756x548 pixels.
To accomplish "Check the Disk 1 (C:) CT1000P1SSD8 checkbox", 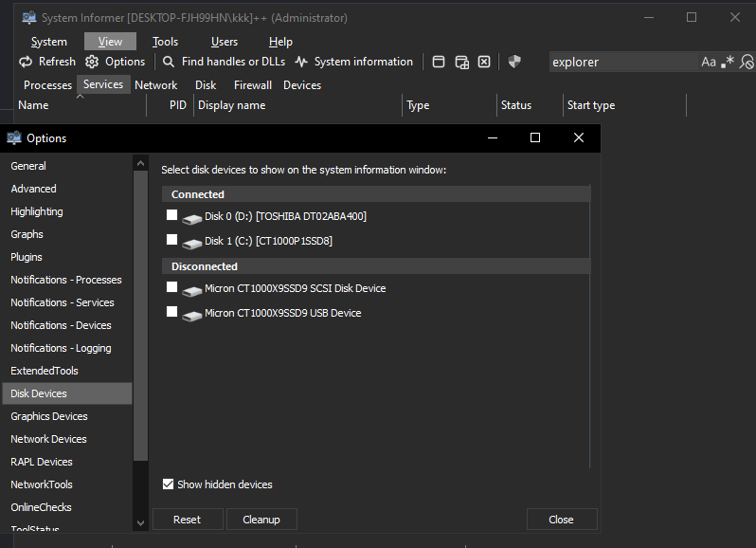I will (x=171, y=239).
